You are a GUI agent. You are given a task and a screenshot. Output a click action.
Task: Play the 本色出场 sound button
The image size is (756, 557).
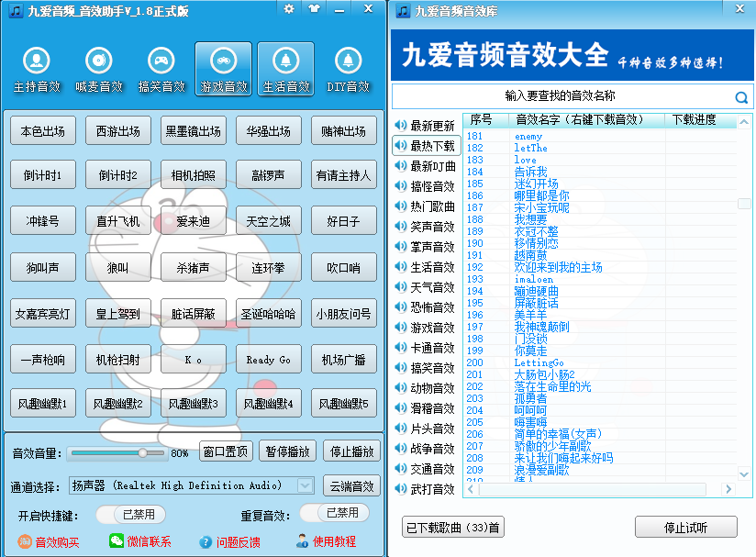(x=43, y=130)
